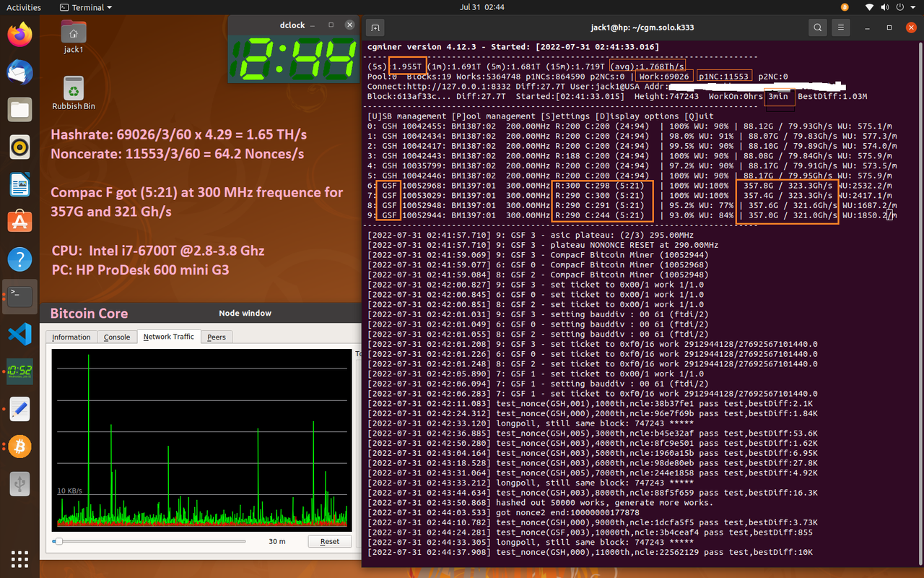The height and width of the screenshot is (578, 924).
Task: Show the applications grid
Action: [x=19, y=558]
